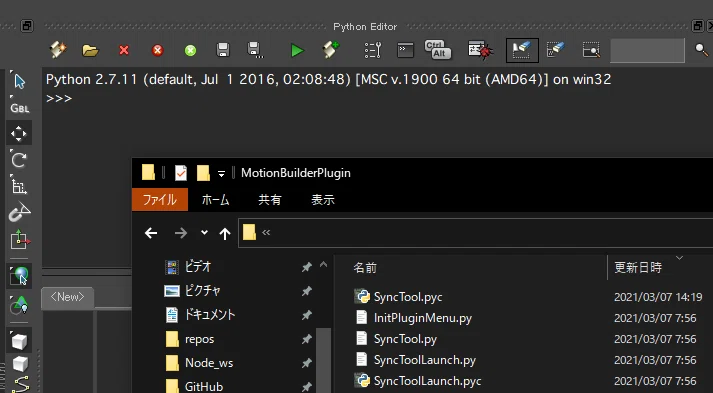Image resolution: width=713 pixels, height=393 pixels.
Task: Toggle the Gbl global reference mode
Action: (20, 108)
